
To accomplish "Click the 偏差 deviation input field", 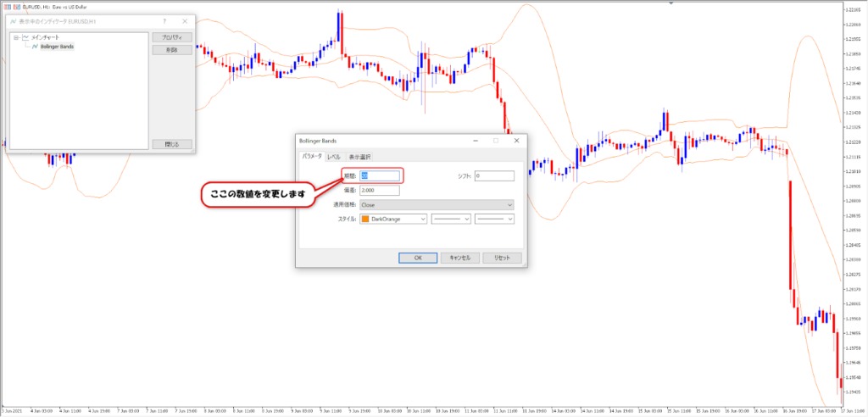I will coord(379,190).
